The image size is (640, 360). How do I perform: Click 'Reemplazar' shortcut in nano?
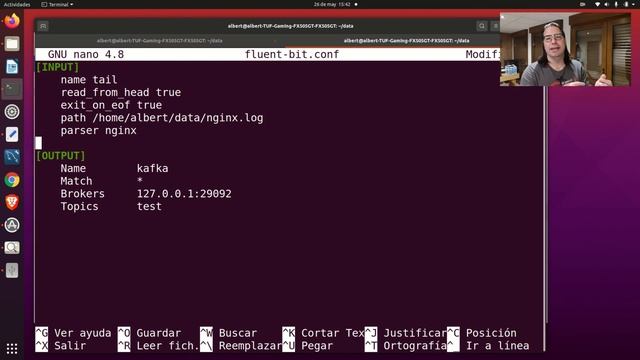tap(241, 346)
